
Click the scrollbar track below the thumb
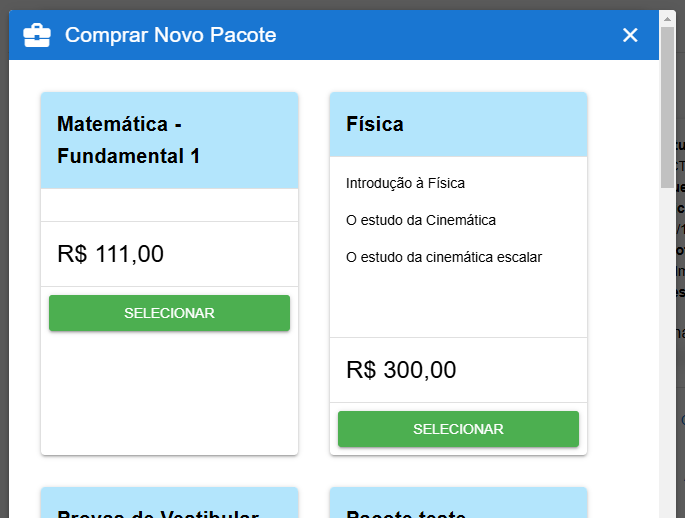(667, 350)
